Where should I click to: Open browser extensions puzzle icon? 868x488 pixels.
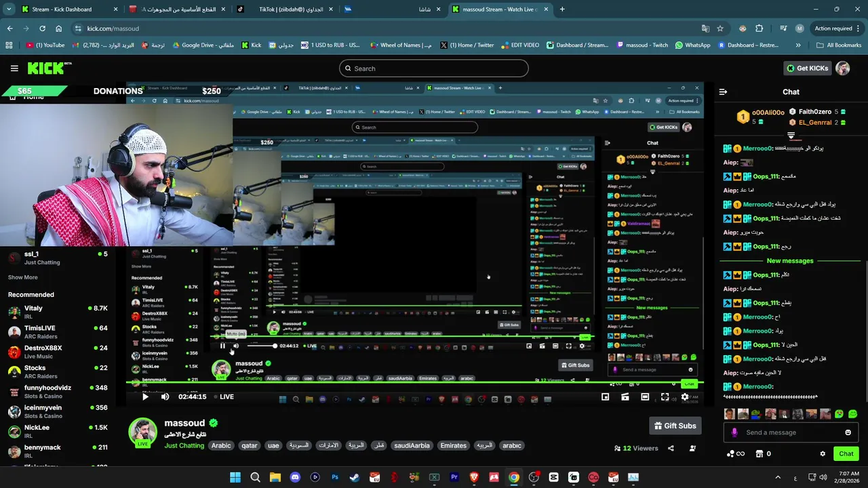tap(759, 28)
